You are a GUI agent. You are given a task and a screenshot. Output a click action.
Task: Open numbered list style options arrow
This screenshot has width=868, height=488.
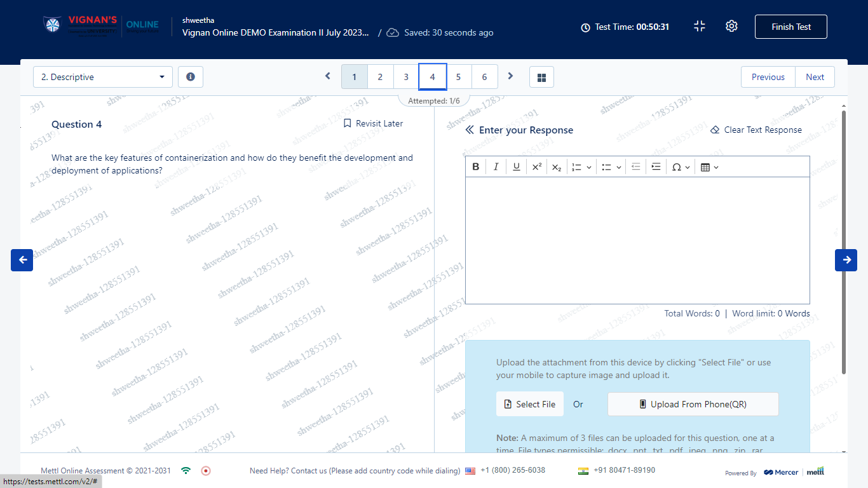click(x=589, y=167)
